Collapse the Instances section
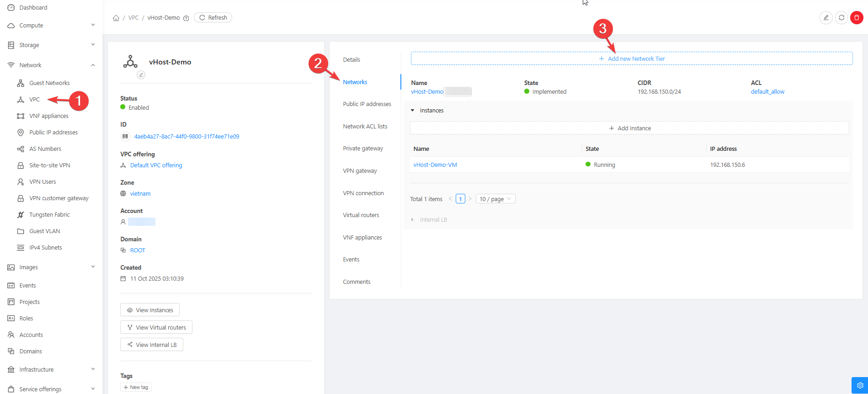868x394 pixels. [x=413, y=111]
